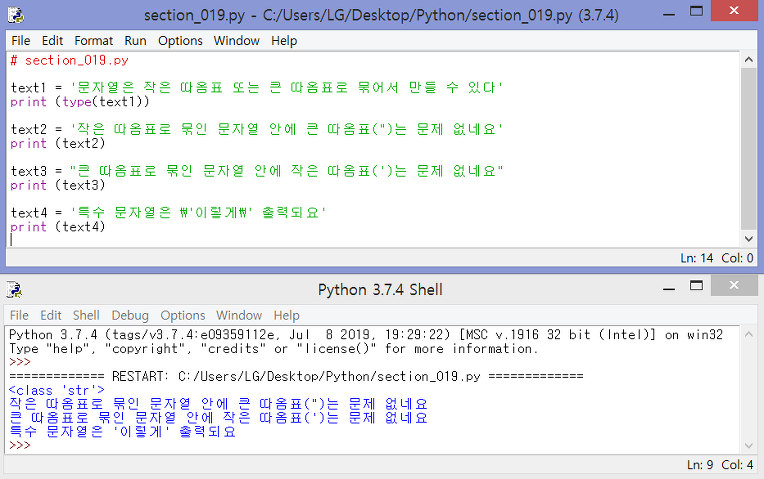The height and width of the screenshot is (479, 764).
Task: Open the File menu in the editor window
Action: (20, 40)
